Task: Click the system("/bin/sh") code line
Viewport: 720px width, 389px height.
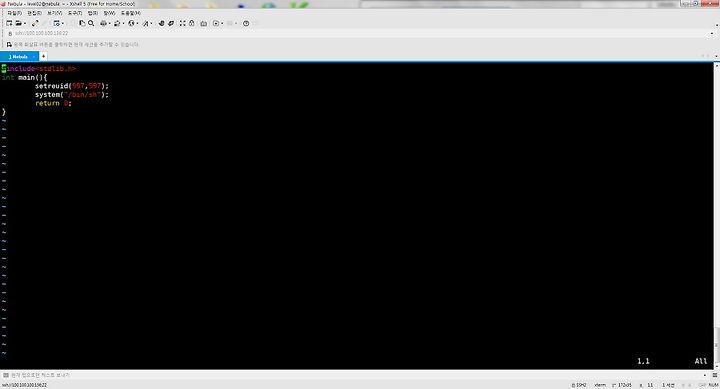Action: click(x=72, y=95)
